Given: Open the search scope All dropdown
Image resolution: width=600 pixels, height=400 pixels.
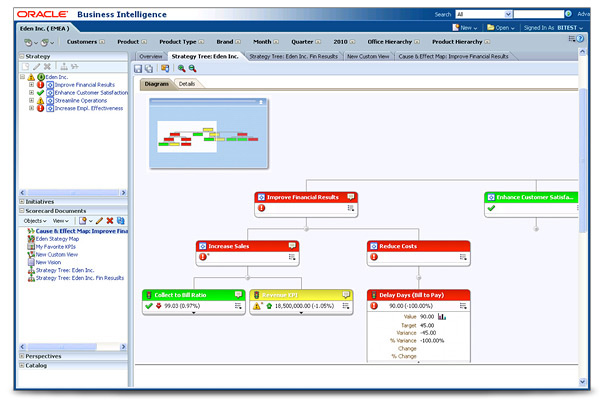Looking at the screenshot, I should pyautogui.click(x=484, y=14).
